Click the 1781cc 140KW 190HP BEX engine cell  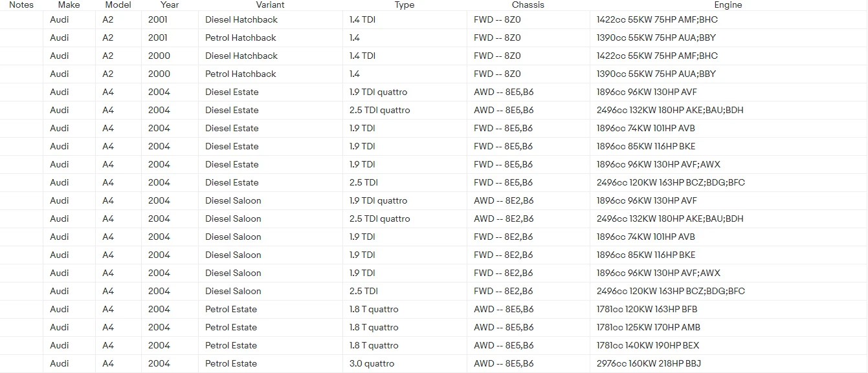tap(648, 345)
